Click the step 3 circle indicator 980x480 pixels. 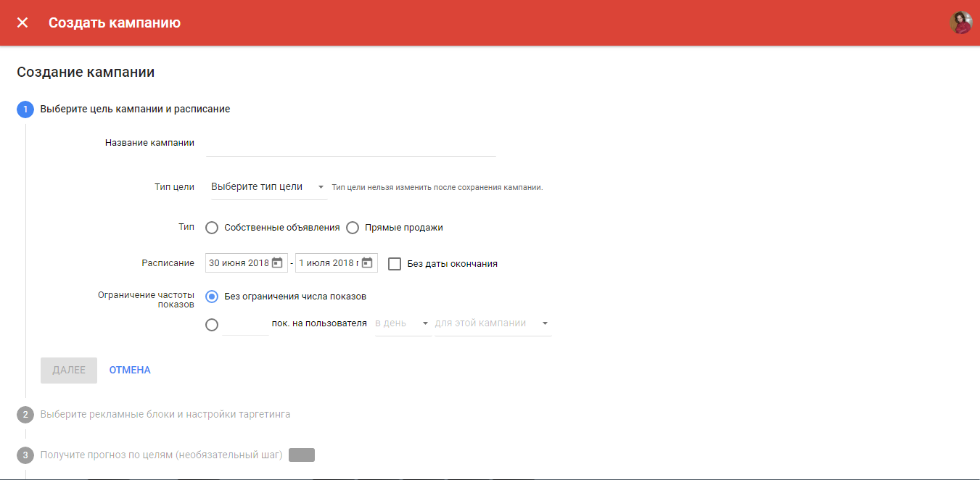pos(25,455)
